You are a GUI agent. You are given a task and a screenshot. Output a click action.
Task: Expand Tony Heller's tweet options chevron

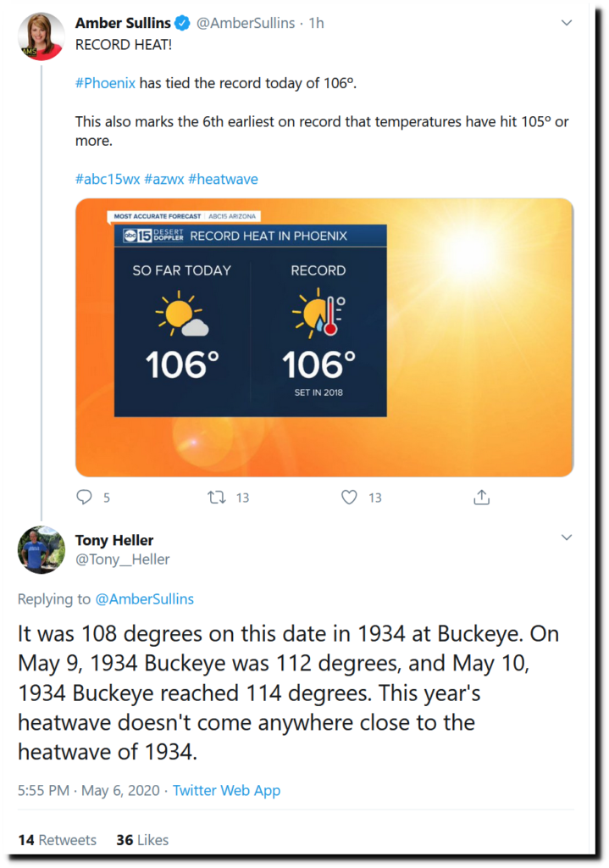pos(567,537)
